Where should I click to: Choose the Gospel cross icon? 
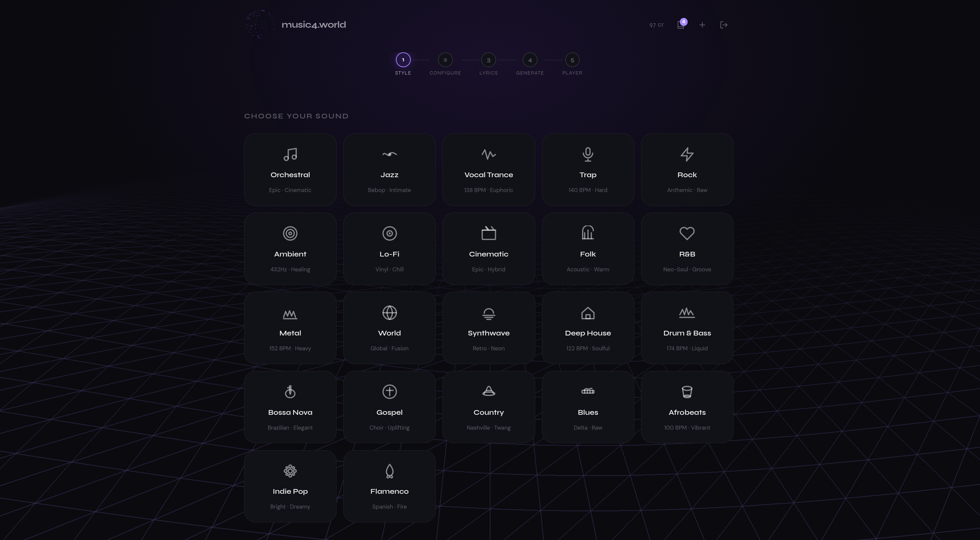[389, 391]
